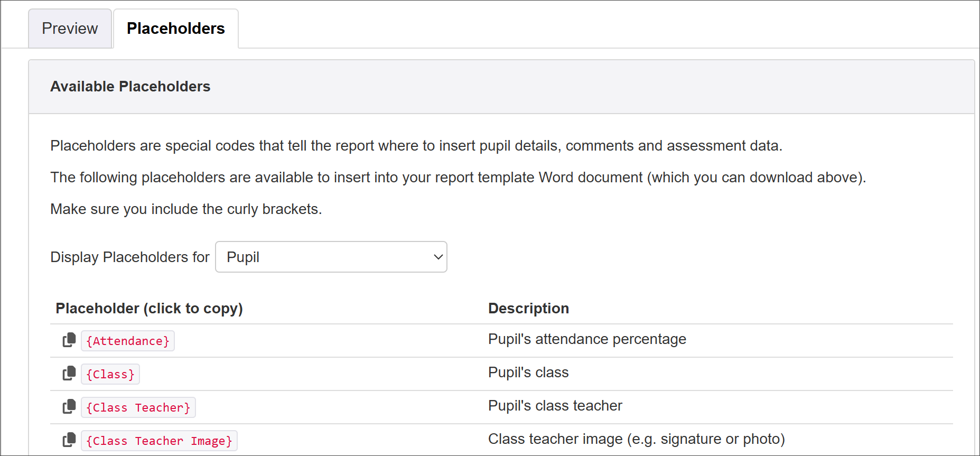Click the {Class} placeholder code

[110, 374]
